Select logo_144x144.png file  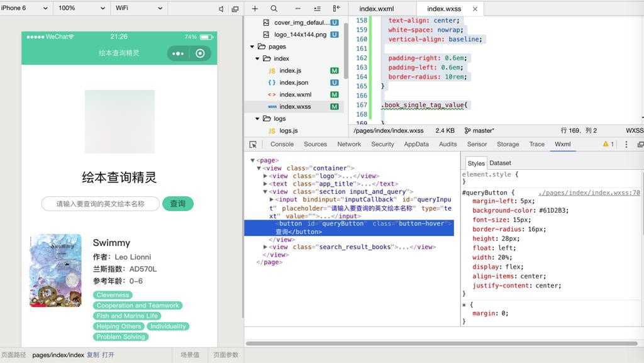301,35
